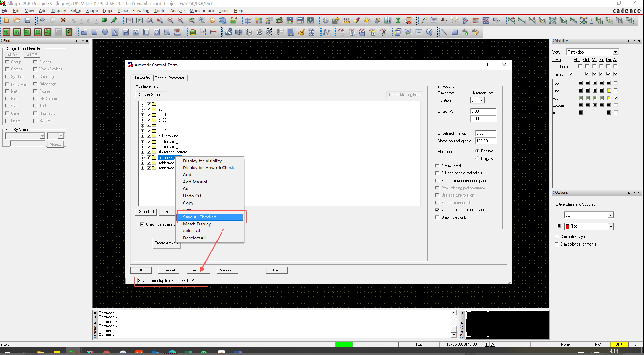This screenshot has width=644, height=355.
Task: Click the abc Text Edit pencil icon
Action: click(476, 32)
